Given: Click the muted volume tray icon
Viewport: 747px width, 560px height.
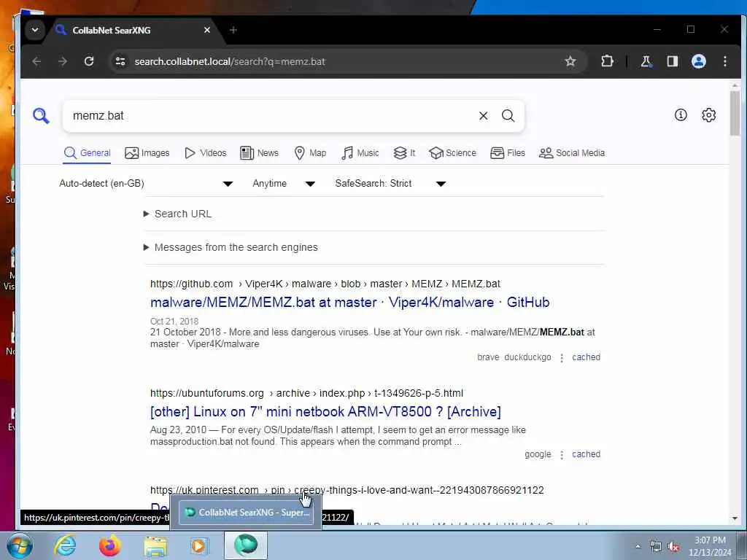Looking at the screenshot, I should click(x=673, y=546).
